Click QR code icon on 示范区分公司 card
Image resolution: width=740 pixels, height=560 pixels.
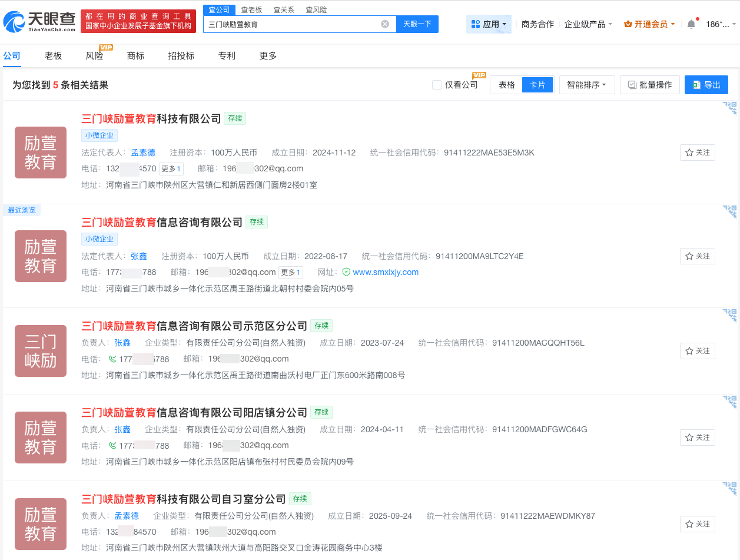click(730, 316)
